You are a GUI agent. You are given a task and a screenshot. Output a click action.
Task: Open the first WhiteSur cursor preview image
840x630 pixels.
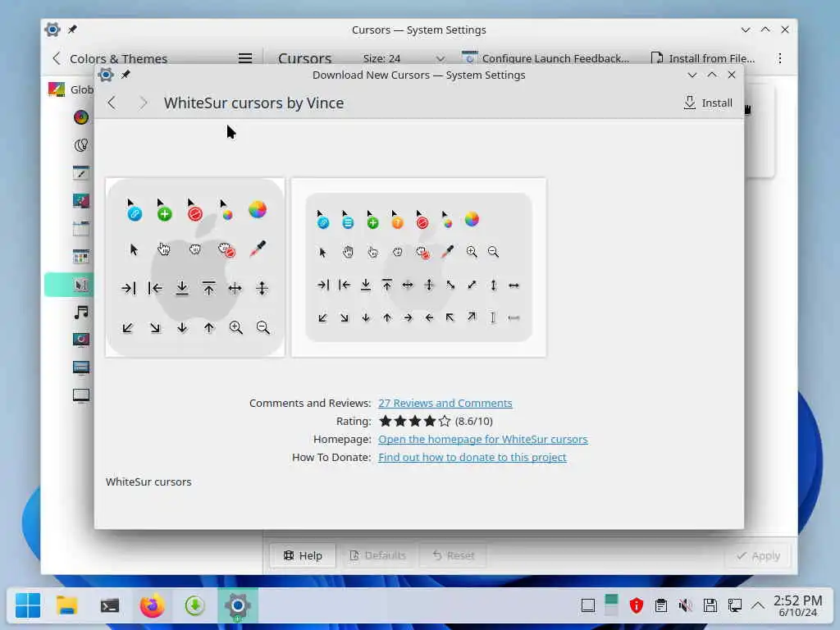[195, 267]
